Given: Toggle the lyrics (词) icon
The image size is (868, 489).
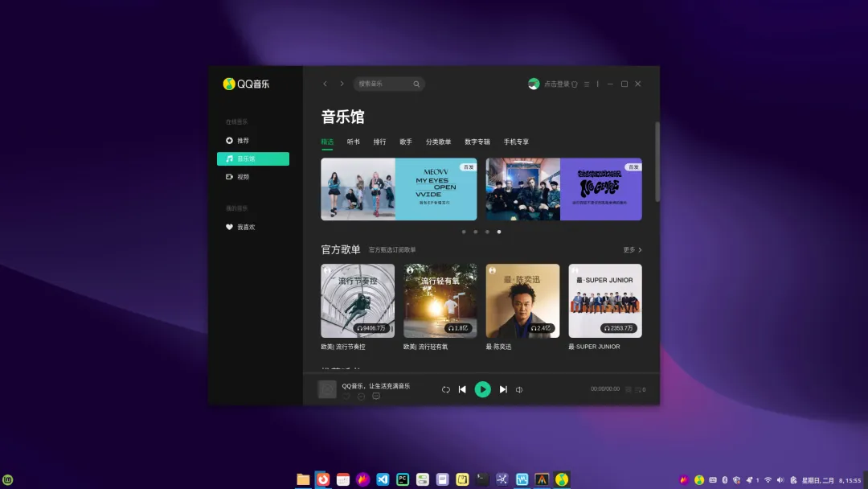Looking at the screenshot, I should 628,389.
